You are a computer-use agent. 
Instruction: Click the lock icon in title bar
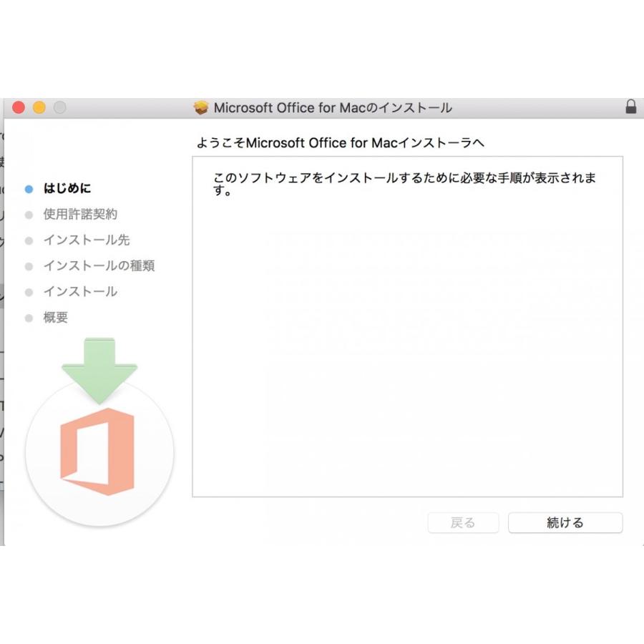[631, 107]
